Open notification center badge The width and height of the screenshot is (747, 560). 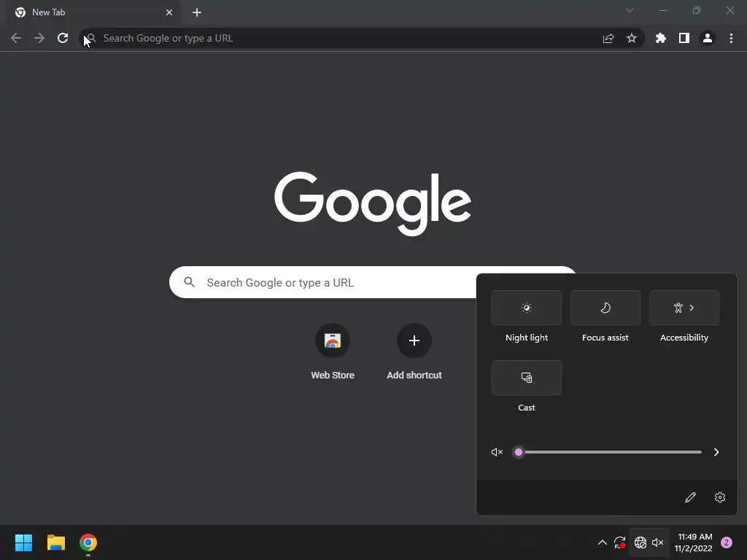click(x=727, y=542)
